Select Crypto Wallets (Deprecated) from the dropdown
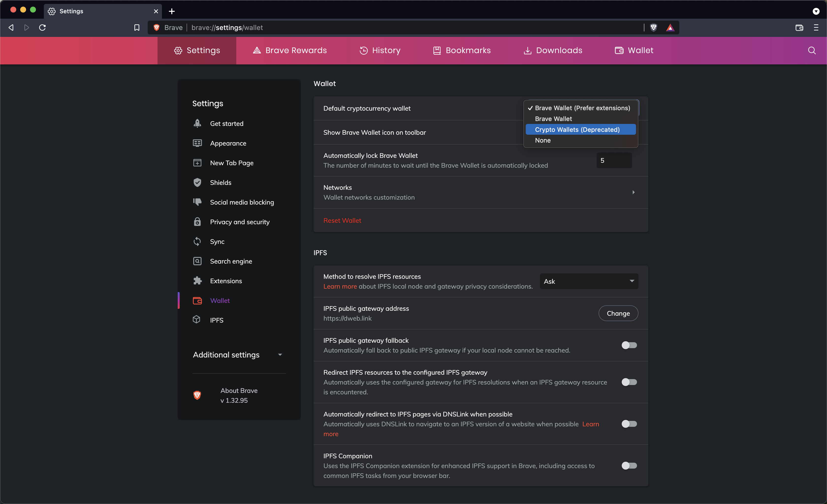Screen dimensions: 827x504 pyautogui.click(x=581, y=129)
